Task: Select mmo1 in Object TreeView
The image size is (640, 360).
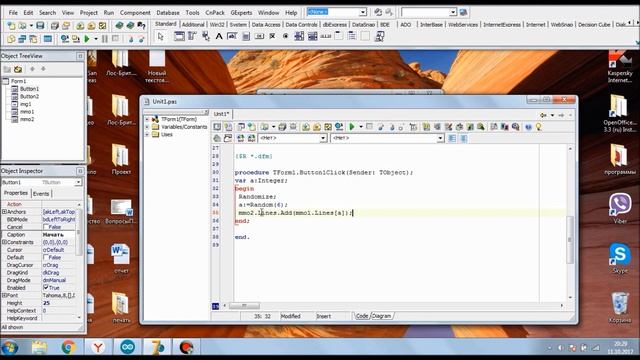Action: tap(27, 111)
